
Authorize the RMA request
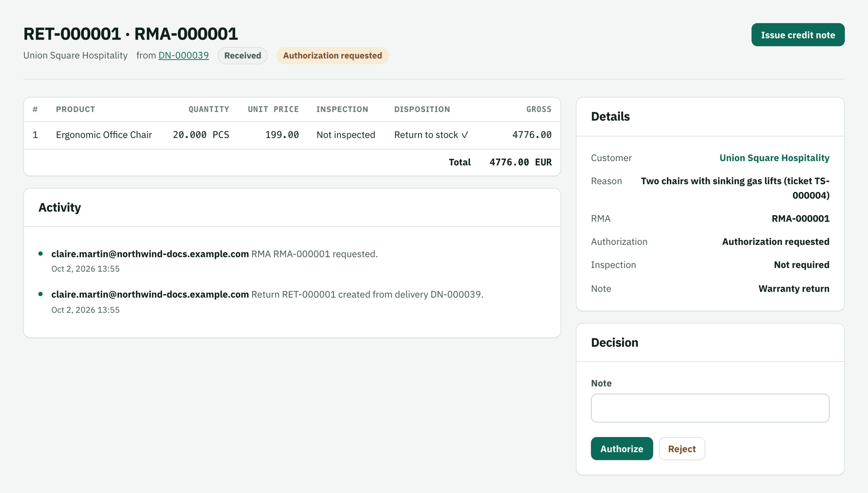pos(622,449)
